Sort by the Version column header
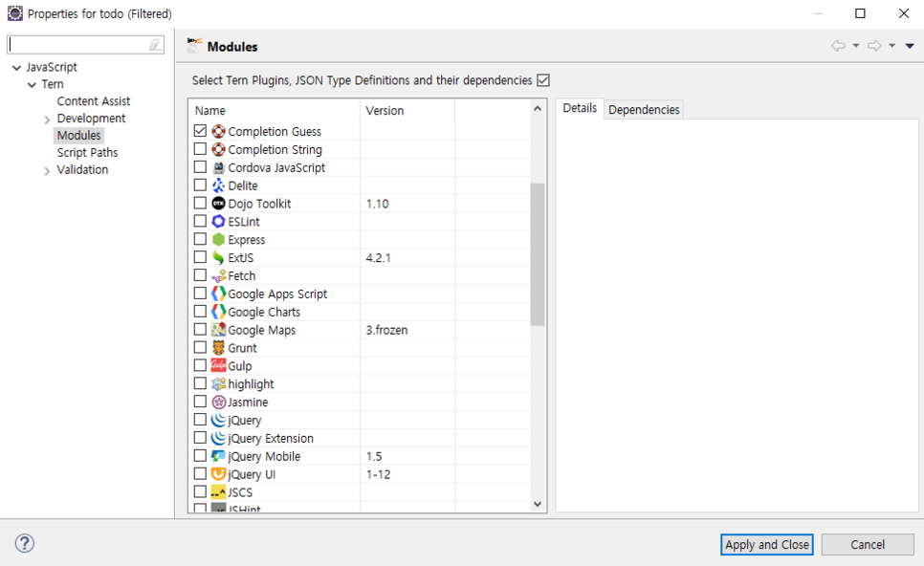The image size is (924, 566). [x=407, y=111]
